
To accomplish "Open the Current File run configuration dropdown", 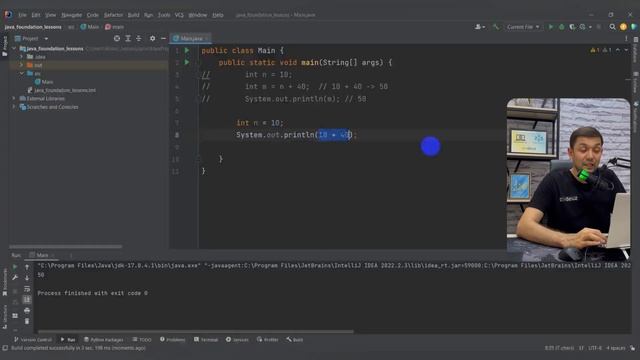I will tap(523, 27).
